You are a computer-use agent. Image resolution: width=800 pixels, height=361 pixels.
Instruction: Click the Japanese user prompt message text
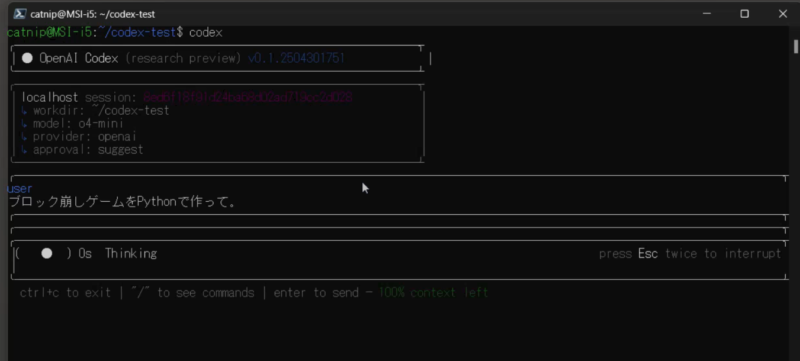(122, 202)
